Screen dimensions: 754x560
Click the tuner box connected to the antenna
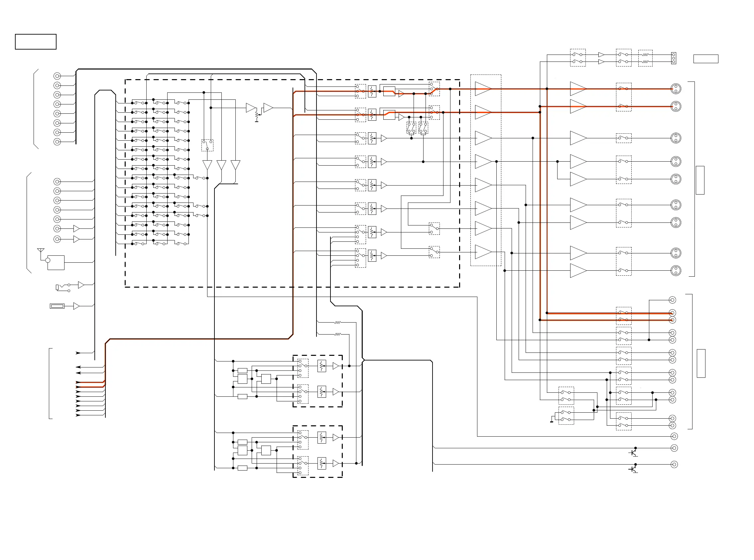pyautogui.click(x=56, y=262)
